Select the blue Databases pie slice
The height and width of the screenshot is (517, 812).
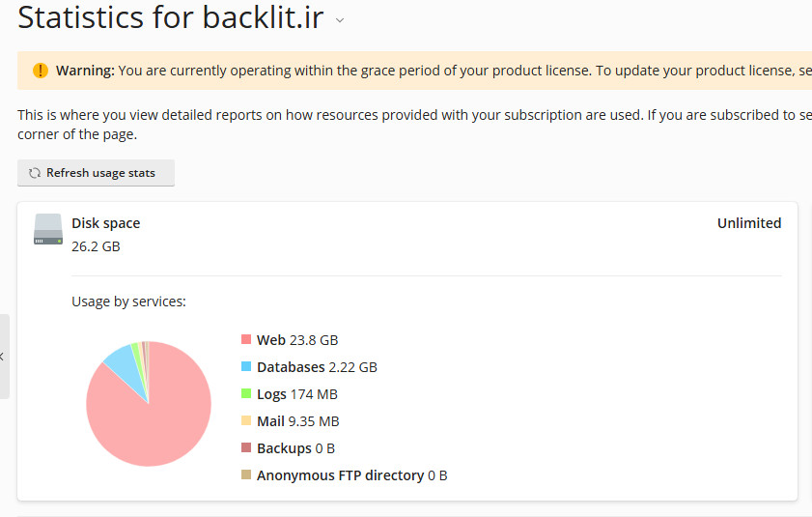[x=123, y=364]
